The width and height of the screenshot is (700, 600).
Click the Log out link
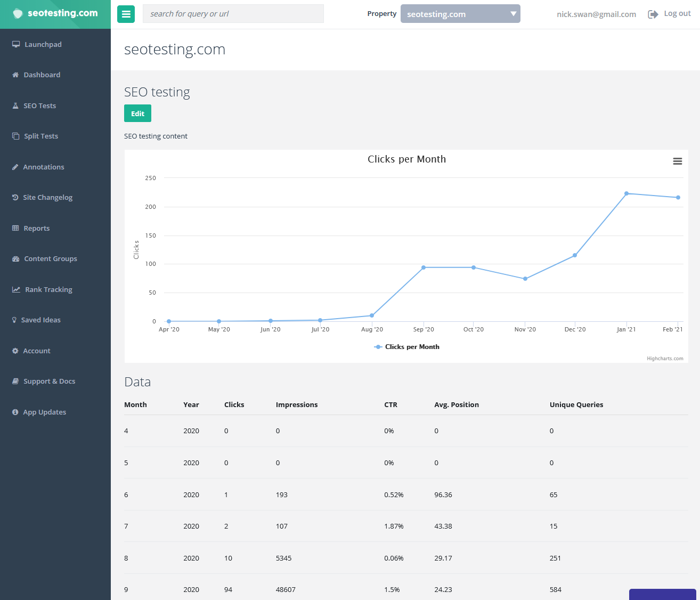[x=677, y=13]
